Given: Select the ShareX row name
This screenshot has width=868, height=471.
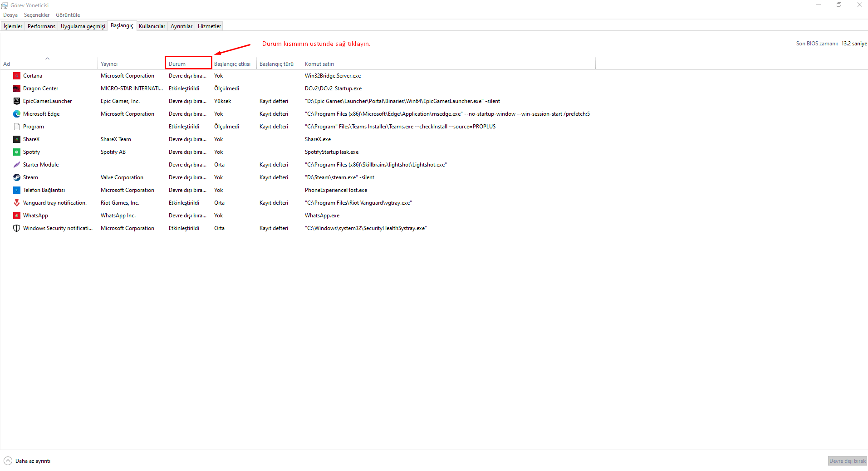Looking at the screenshot, I should tap(31, 139).
